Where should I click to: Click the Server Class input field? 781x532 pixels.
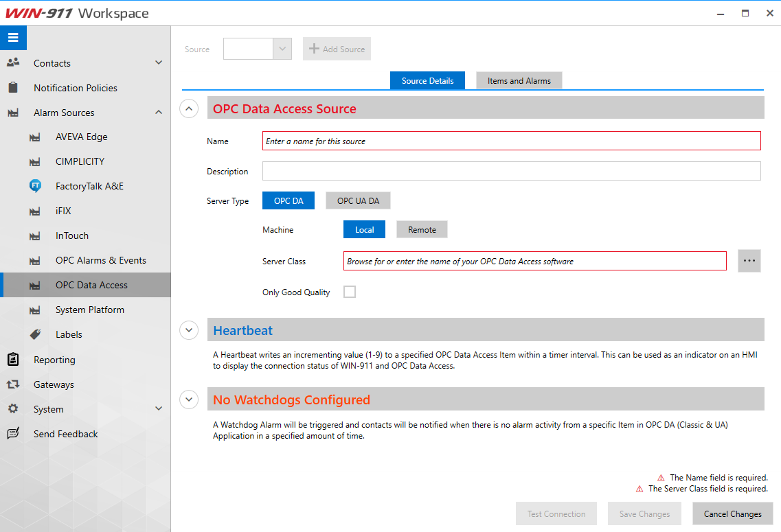pyautogui.click(x=535, y=261)
